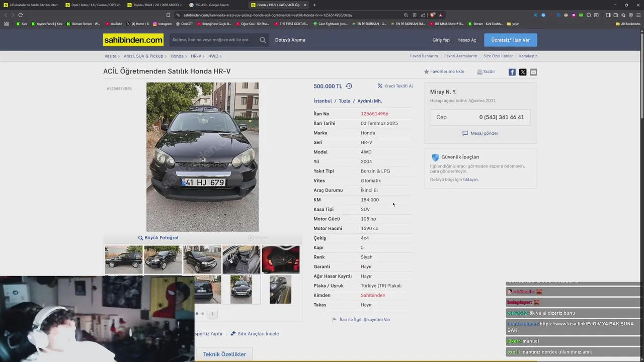Open the new tab plus button

tap(314, 5)
